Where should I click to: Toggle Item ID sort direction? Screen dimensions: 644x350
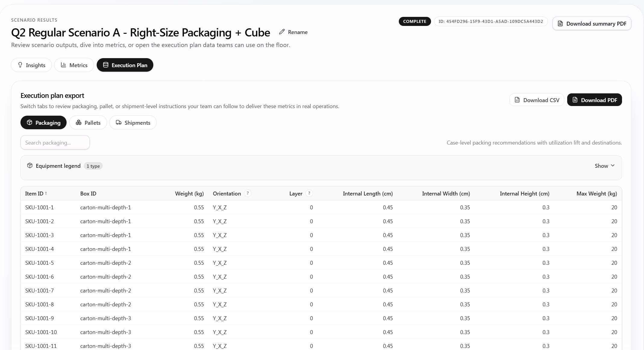[36, 193]
